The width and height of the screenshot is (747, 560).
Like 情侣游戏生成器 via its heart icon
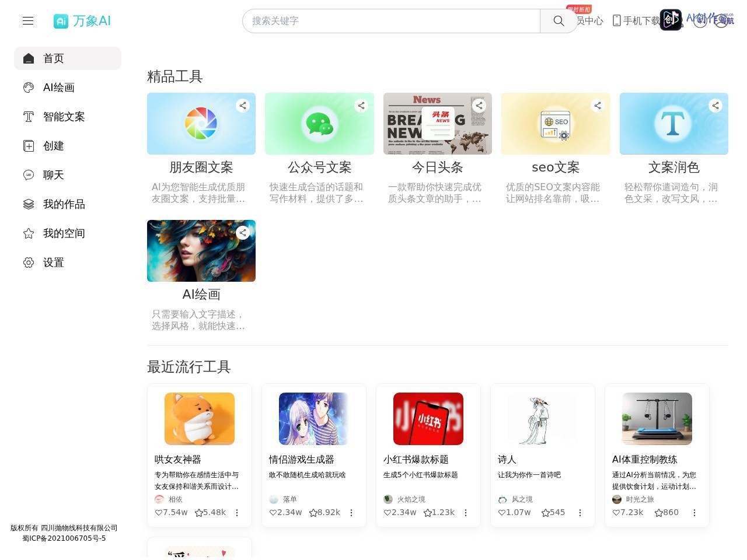pos(273,513)
